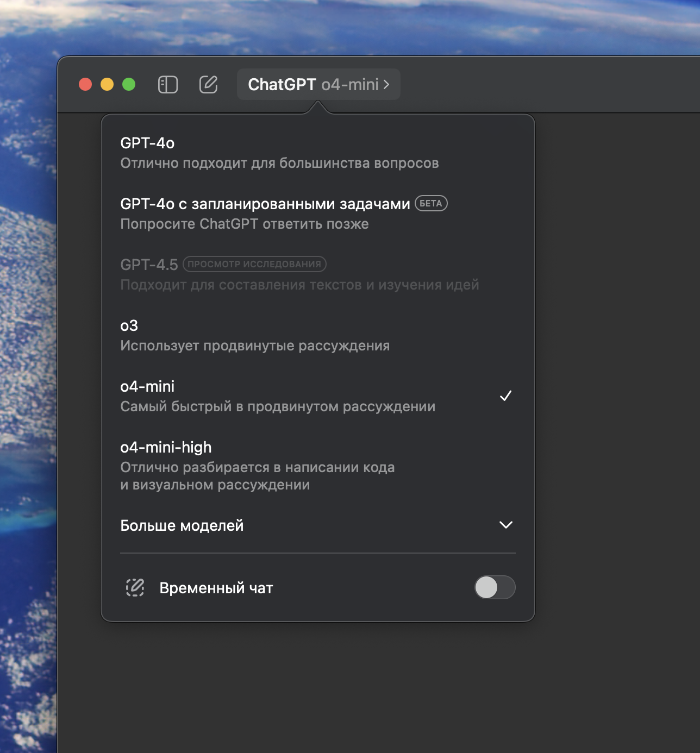Select the o4-mini model
The width and height of the screenshot is (700, 753).
318,396
